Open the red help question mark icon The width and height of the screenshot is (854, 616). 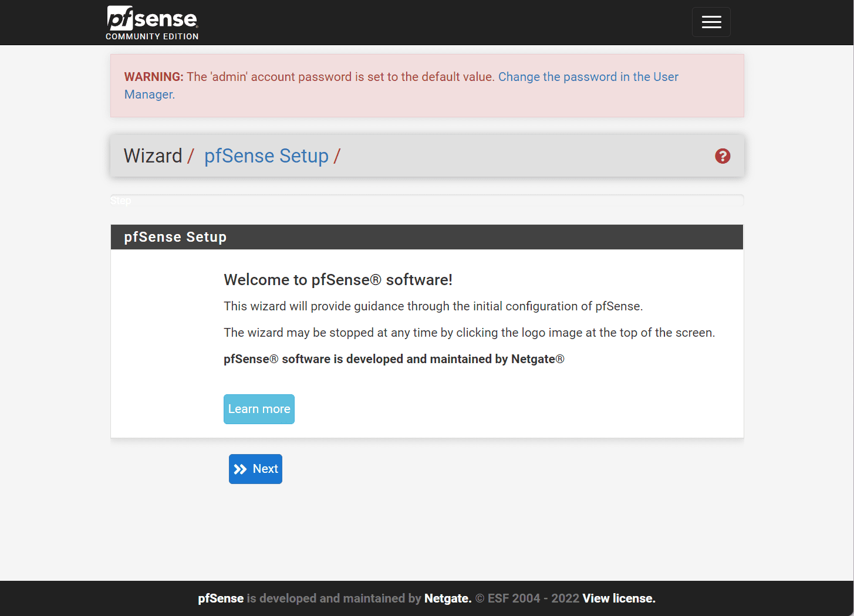click(x=723, y=156)
